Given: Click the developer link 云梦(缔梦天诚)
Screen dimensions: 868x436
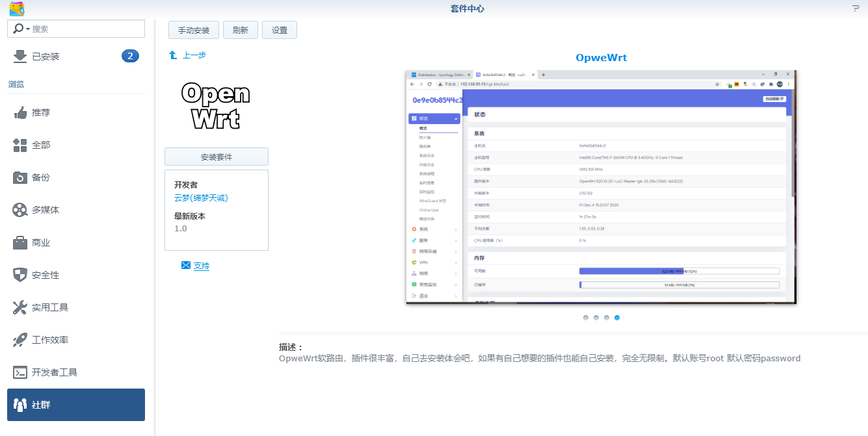Looking at the screenshot, I should pyautogui.click(x=201, y=198).
